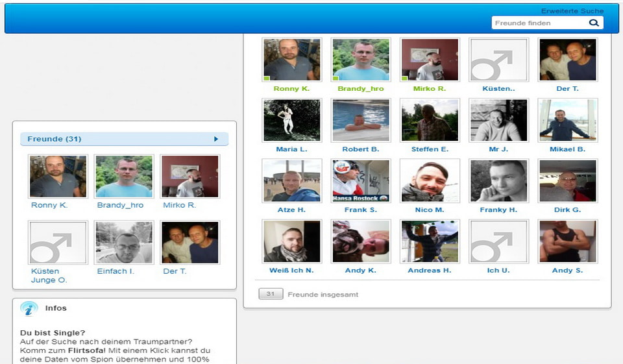
Task: Open Mikael B. profile name link
Action: [x=568, y=149]
